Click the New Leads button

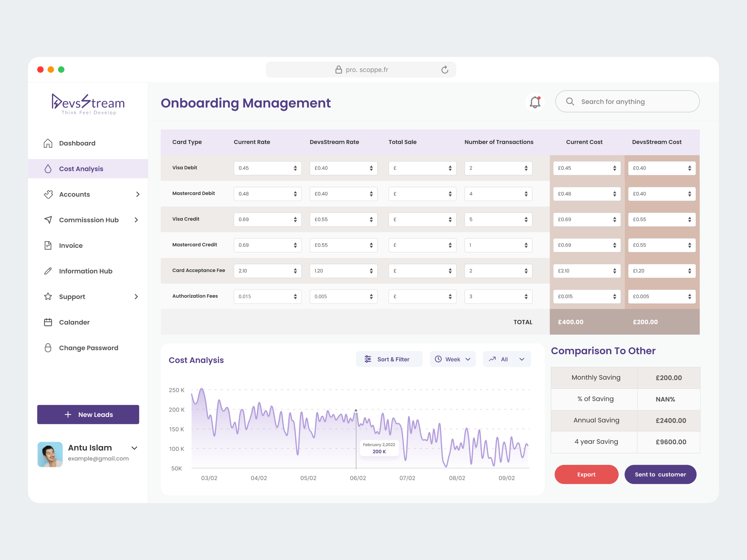coord(88,414)
